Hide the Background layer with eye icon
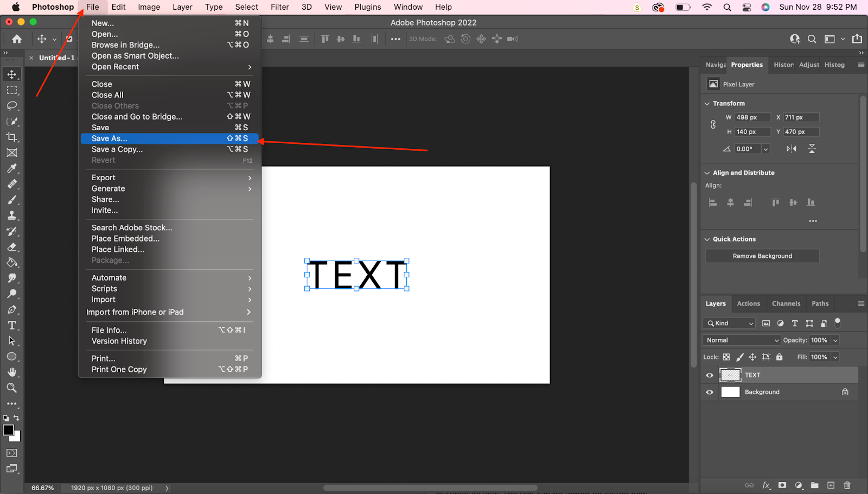This screenshot has width=868, height=494. [710, 392]
